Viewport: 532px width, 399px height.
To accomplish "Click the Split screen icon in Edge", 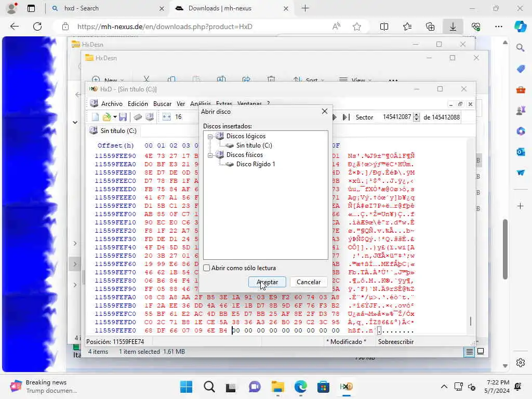I will pyautogui.click(x=384, y=26).
